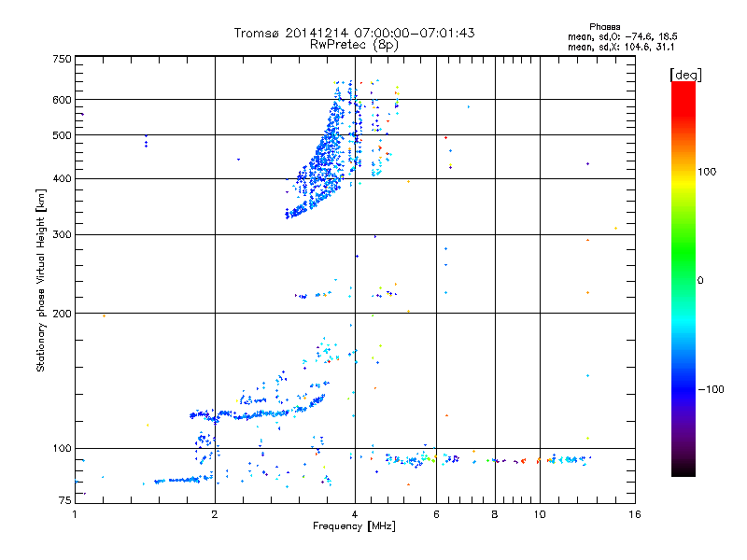This screenshot has width=747, height=560.
Task: Click the 'mean, sd,O: -74.6, 18.5' line
Action: [x=622, y=36]
